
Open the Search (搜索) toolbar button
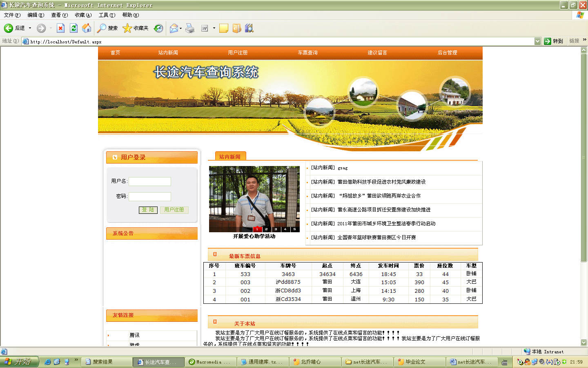107,28
